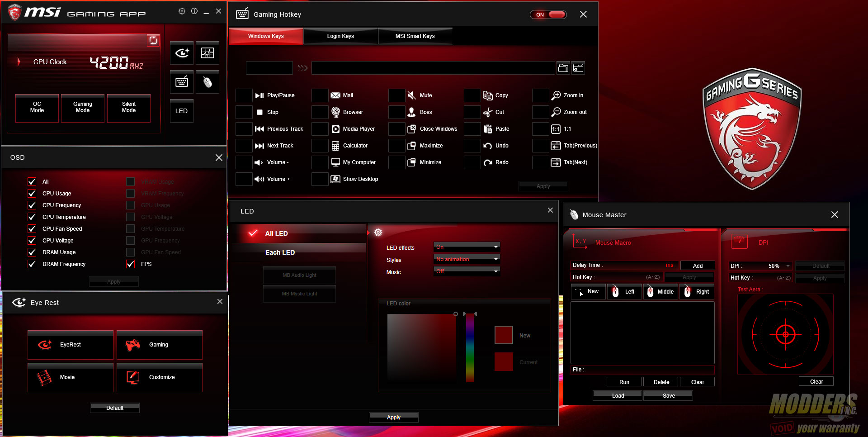Open OSD monitor icon in Gaming App
This screenshot has width=868, height=437.
[208, 53]
